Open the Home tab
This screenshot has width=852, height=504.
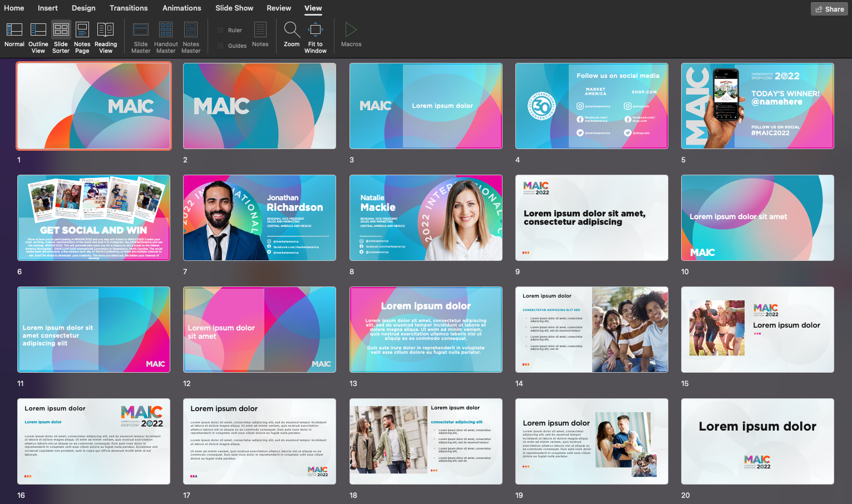(14, 8)
